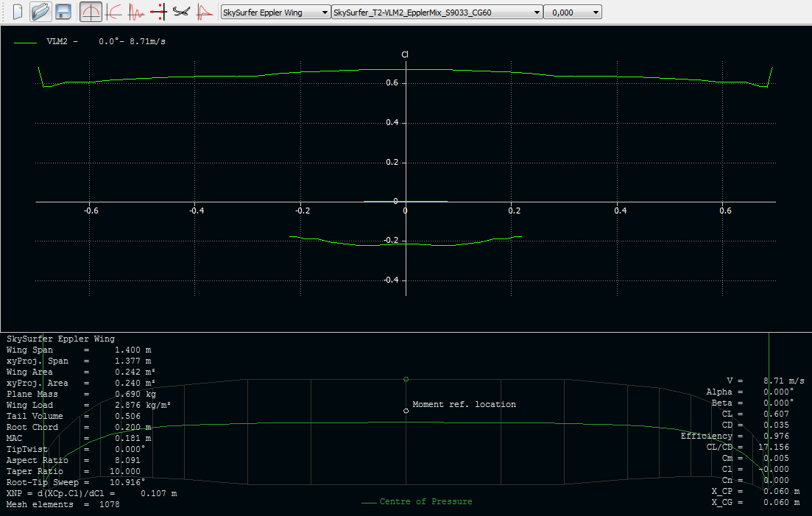Toggle the operating point view button
This screenshot has height=516, width=812.
pyautogui.click(x=91, y=12)
